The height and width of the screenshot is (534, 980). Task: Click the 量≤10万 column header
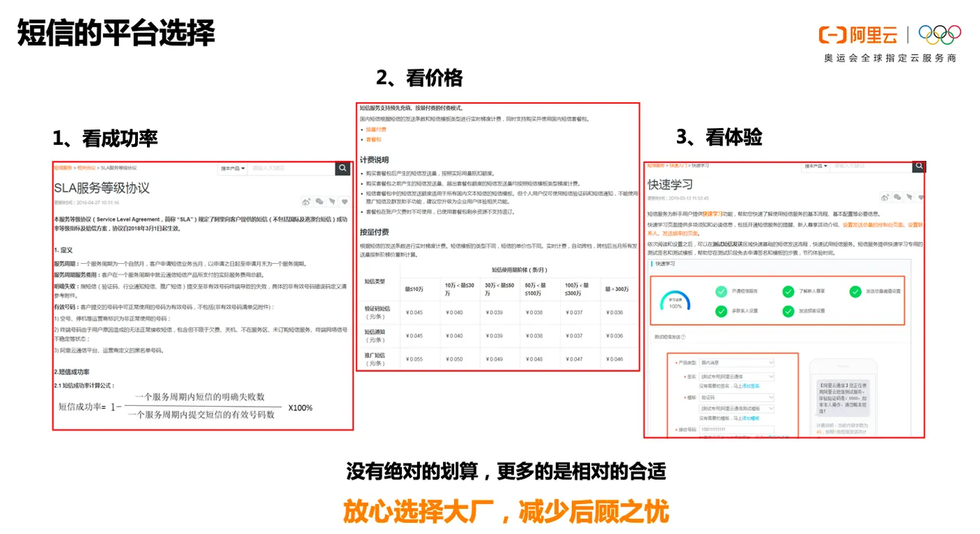(x=414, y=288)
